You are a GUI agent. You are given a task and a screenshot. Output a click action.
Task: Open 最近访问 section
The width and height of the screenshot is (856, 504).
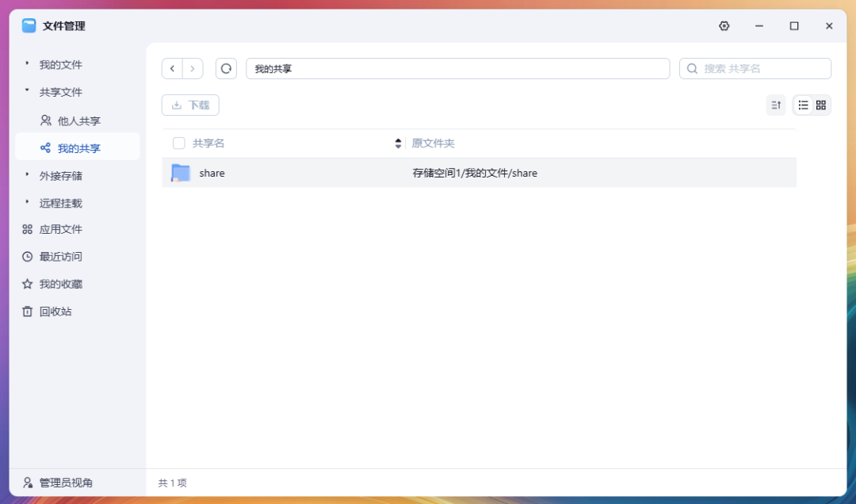pyautogui.click(x=60, y=257)
